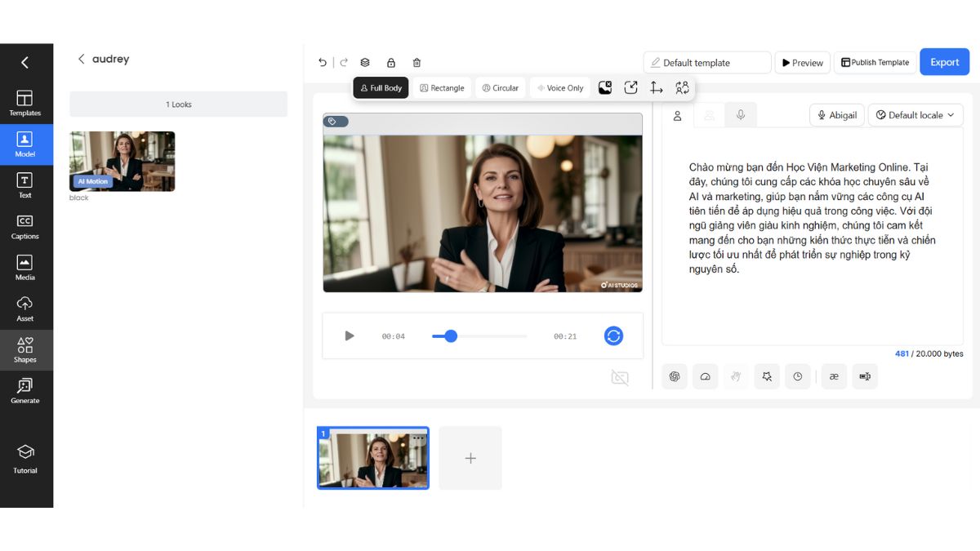
Task: Edit the Default template name field
Action: click(707, 62)
